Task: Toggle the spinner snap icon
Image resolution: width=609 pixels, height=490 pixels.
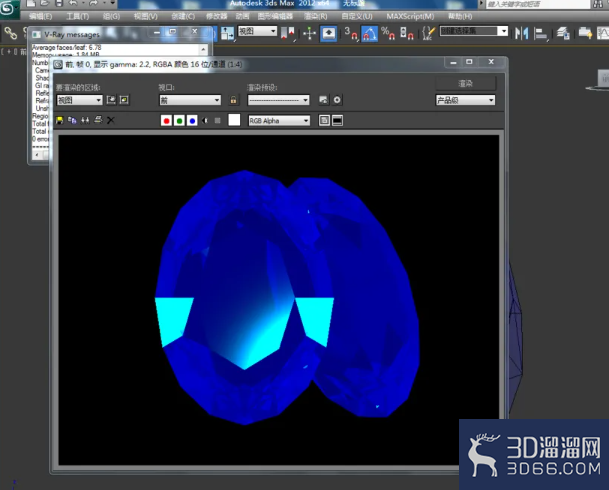Action: [406, 33]
